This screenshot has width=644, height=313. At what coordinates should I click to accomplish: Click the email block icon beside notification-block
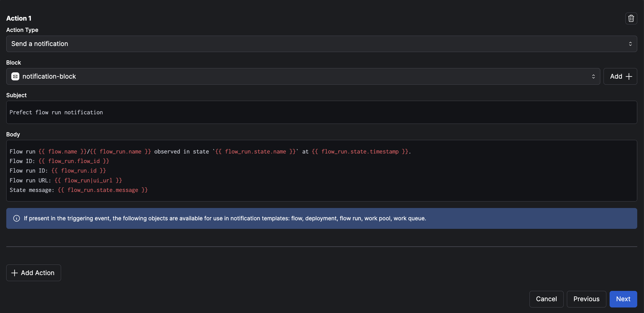15,76
